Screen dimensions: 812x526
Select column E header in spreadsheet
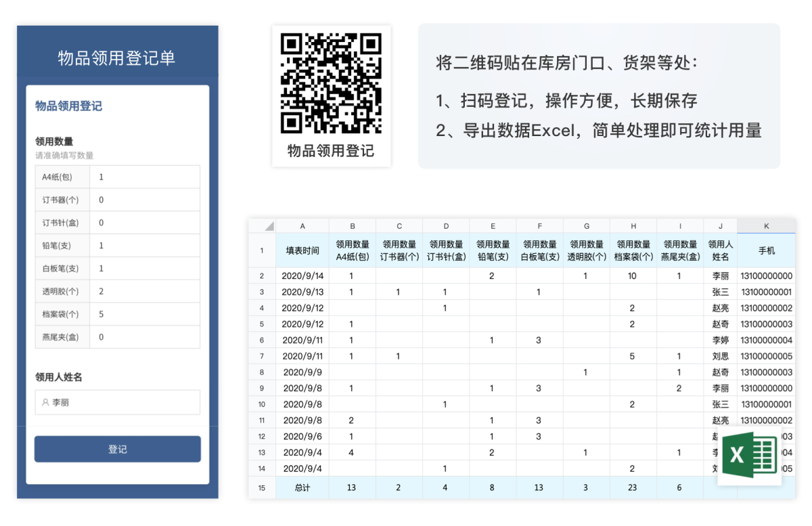pos(493,226)
